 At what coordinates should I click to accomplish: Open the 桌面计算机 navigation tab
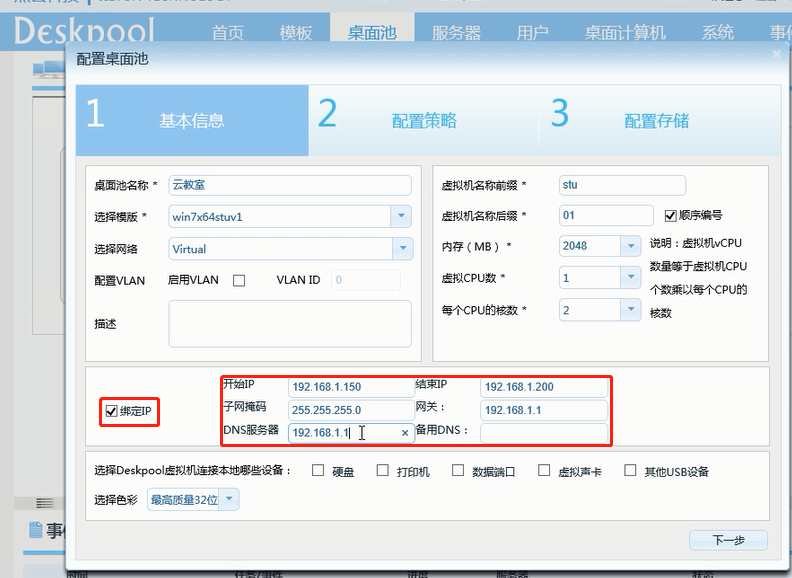625,33
